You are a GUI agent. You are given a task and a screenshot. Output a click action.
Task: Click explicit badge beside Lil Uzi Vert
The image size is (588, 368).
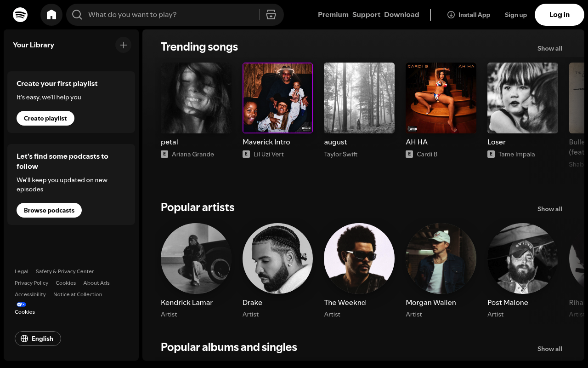pos(246,154)
